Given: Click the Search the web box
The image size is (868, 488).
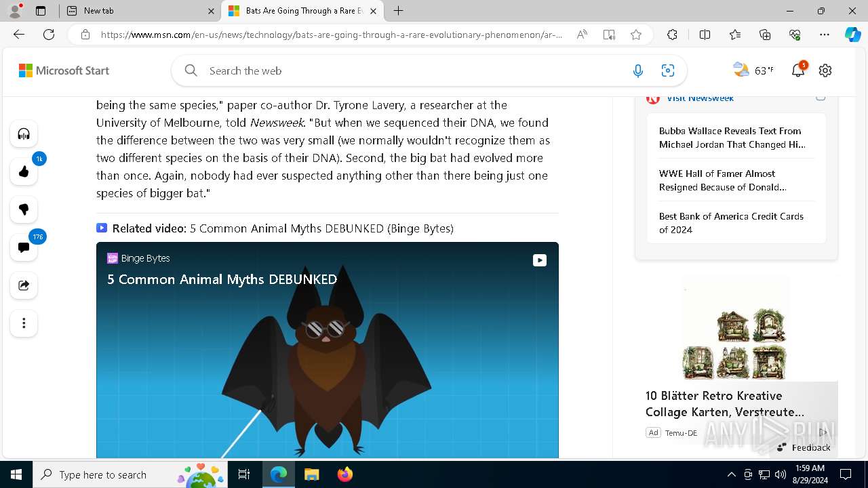Looking at the screenshot, I should pos(414,70).
